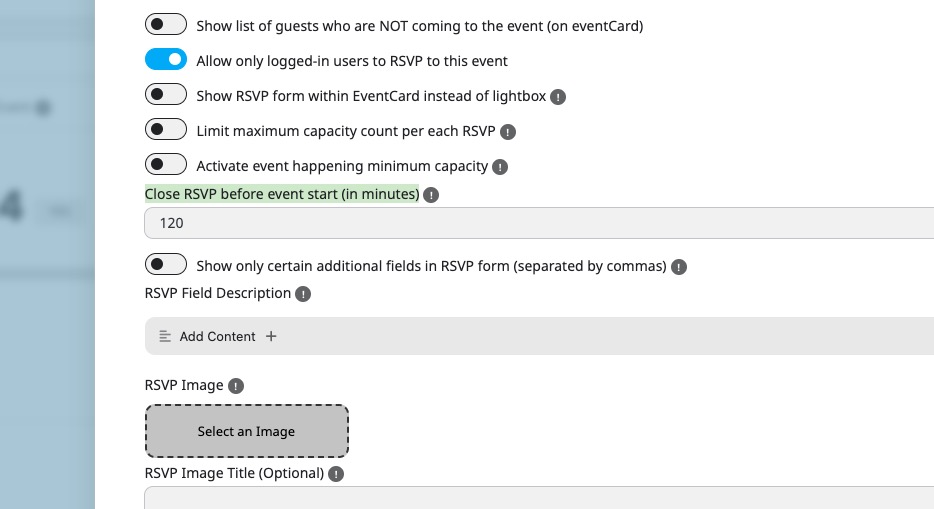
Task: Click info icon beside 'RSVP Image' label
Action: tap(236, 386)
